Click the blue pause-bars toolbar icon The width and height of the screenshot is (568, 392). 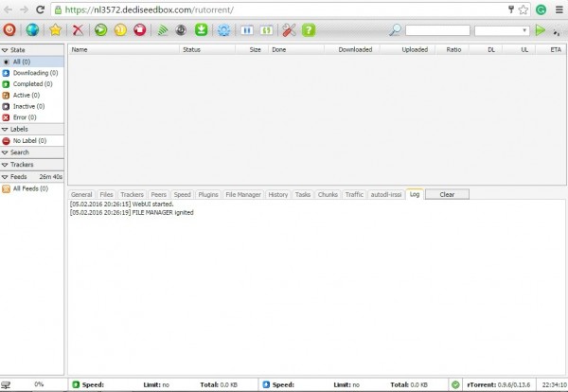[x=247, y=30]
